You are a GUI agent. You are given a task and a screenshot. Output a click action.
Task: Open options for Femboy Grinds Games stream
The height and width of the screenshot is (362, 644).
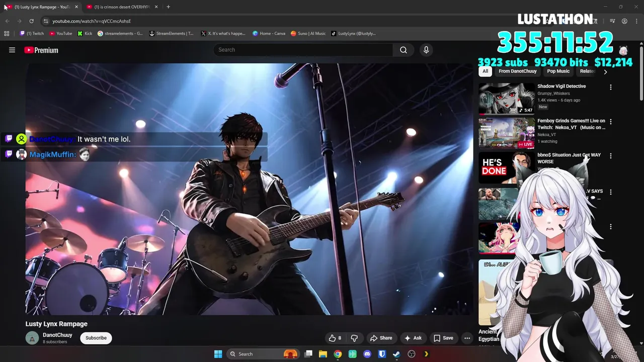pos(611,122)
